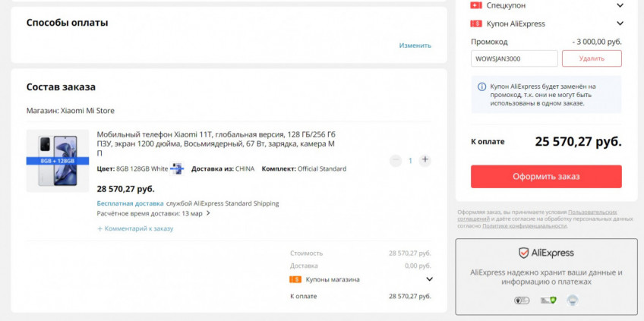Image resolution: width=644 pixels, height=321 pixels.
Task: Click the Способы оплаты heading
Action: pyautogui.click(x=67, y=23)
